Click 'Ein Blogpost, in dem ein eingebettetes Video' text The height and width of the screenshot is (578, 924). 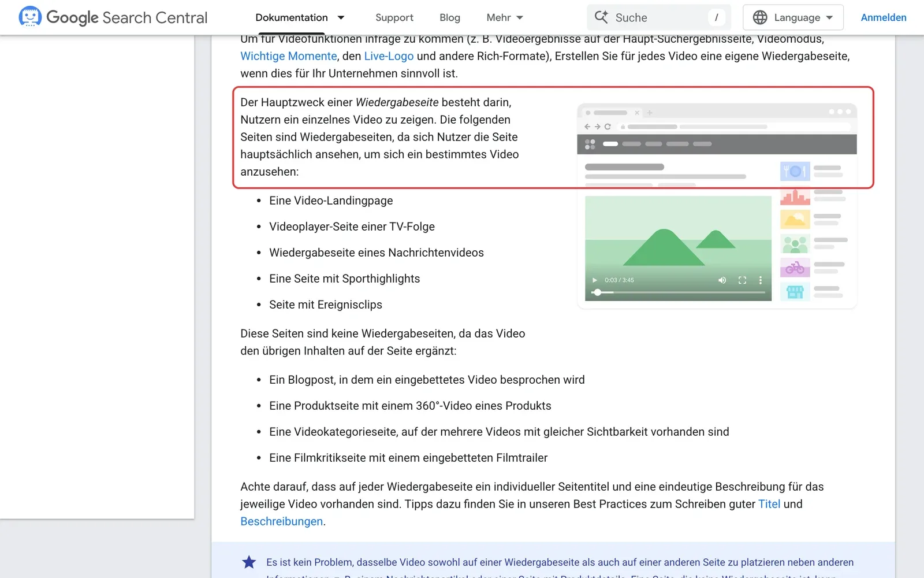click(383, 380)
